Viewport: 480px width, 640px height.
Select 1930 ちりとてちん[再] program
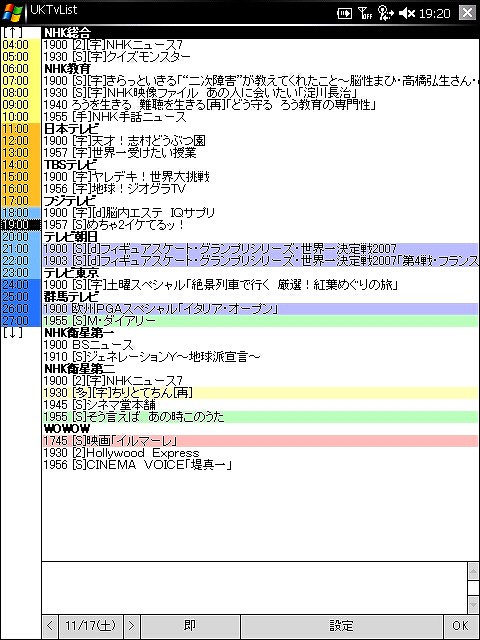[x=260, y=393]
